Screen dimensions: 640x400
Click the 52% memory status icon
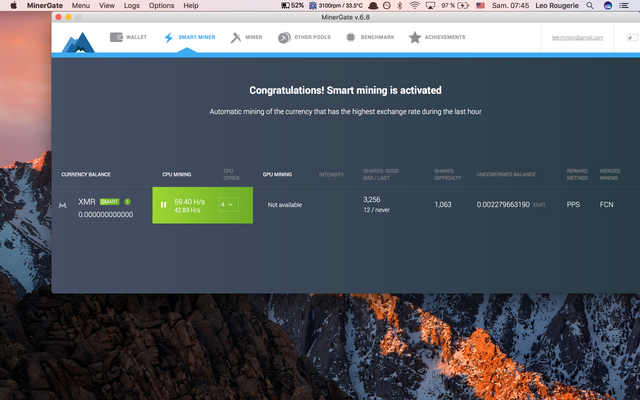293,5
